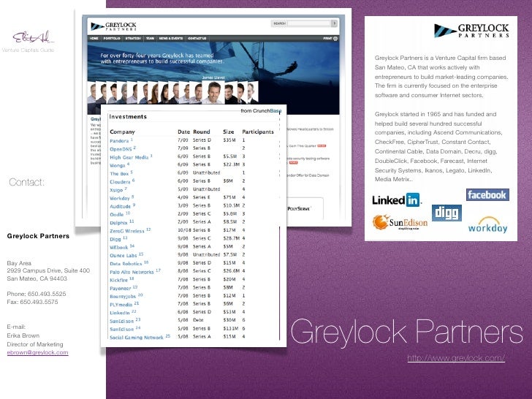Click the Greylock Partners logo in description card
532x399 pixels.
pyautogui.click(x=471, y=31)
